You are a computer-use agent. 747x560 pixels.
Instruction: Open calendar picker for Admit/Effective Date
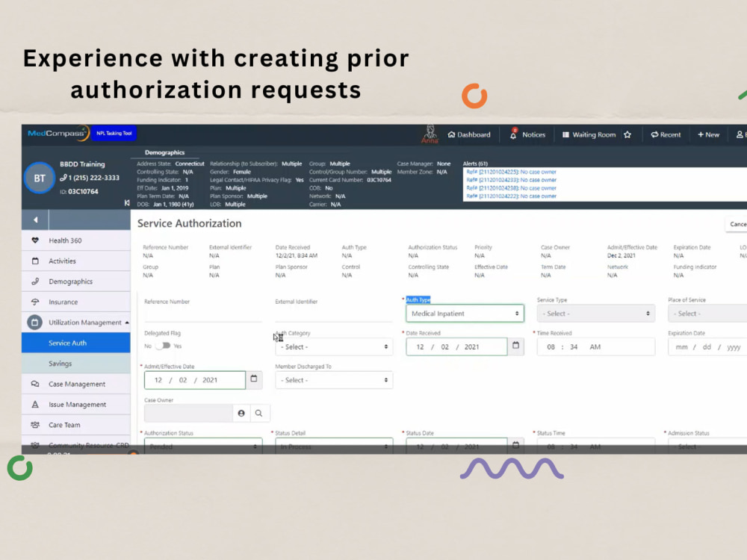tap(254, 379)
